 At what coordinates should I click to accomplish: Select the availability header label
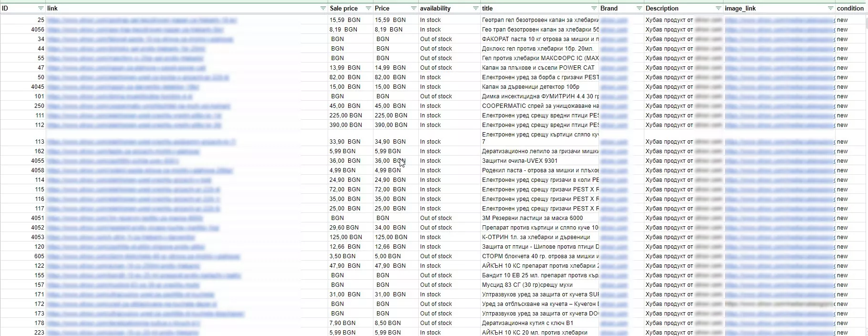435,9
